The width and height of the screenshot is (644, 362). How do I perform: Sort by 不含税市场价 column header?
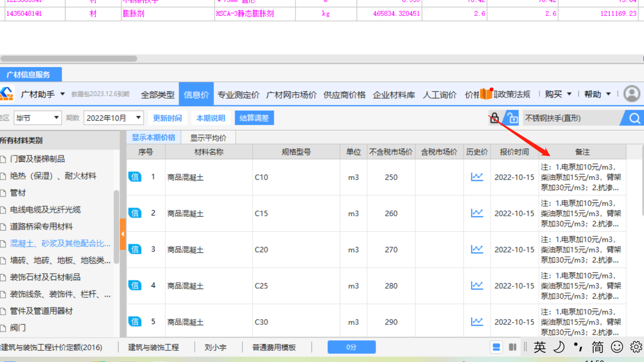(x=391, y=152)
